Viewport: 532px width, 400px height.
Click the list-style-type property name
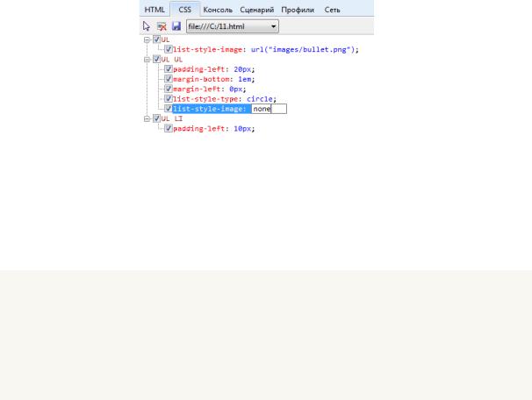pyautogui.click(x=205, y=99)
